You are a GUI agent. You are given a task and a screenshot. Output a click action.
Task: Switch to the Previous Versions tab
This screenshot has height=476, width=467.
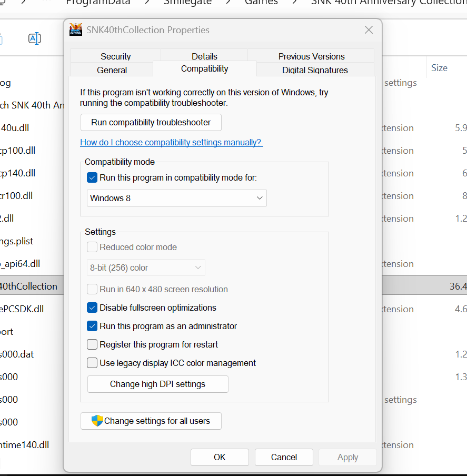311,56
